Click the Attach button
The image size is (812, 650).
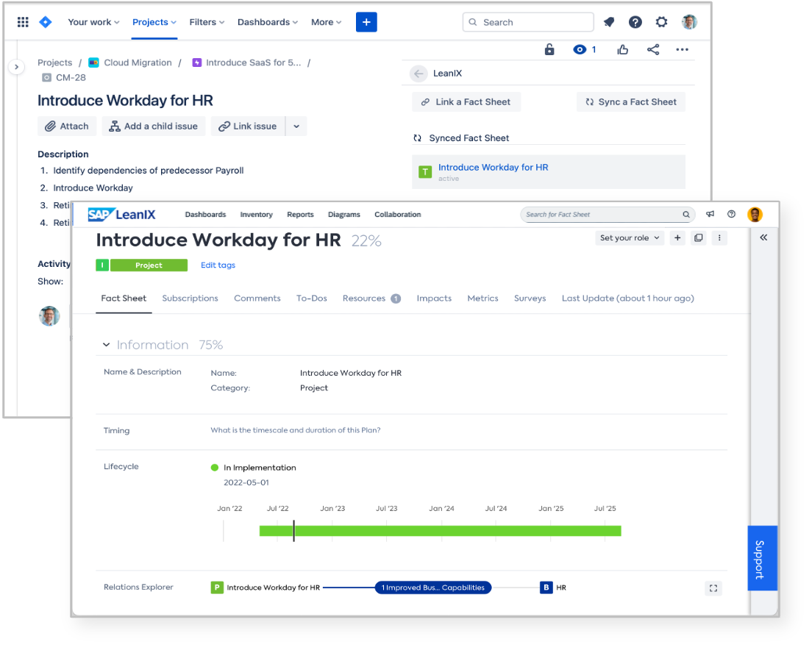[x=67, y=126]
